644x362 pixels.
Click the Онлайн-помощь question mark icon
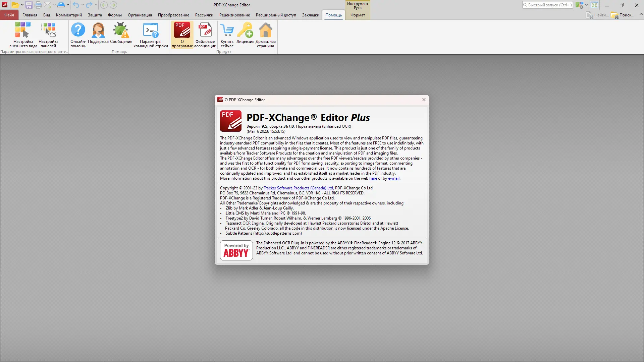(78, 30)
